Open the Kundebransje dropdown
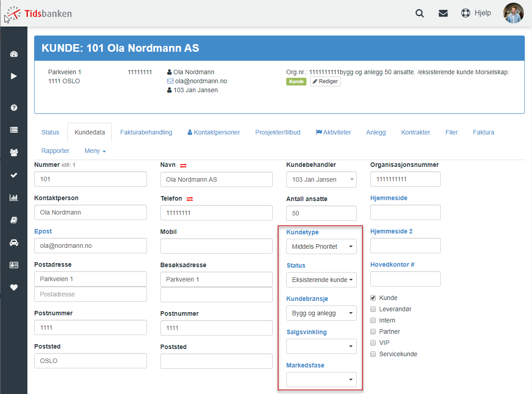 321,313
